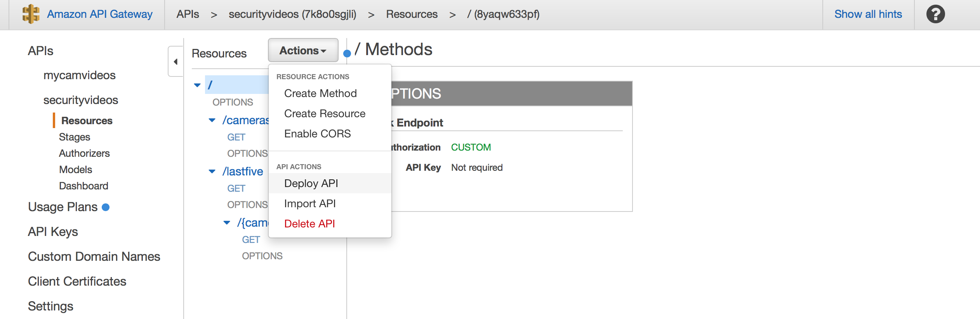Screen dimensions: 980x319
Task: Select the /cameras resource
Action: (245, 120)
